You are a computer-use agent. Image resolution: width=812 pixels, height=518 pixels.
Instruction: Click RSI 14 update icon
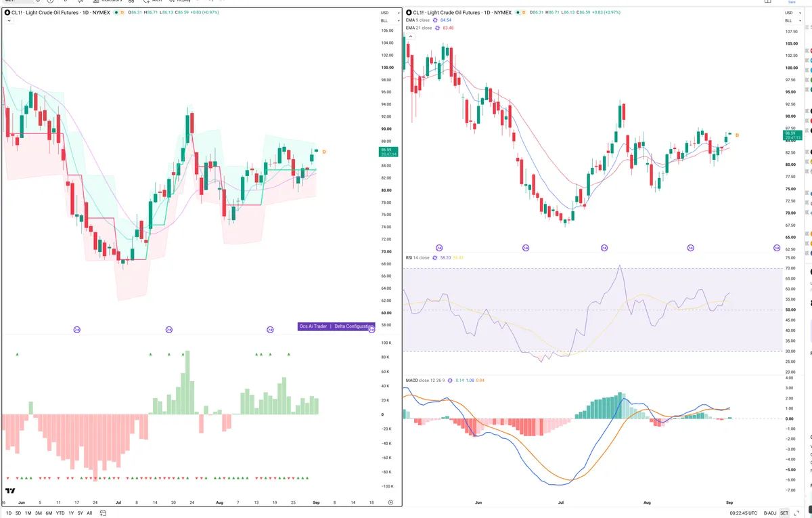(435, 258)
